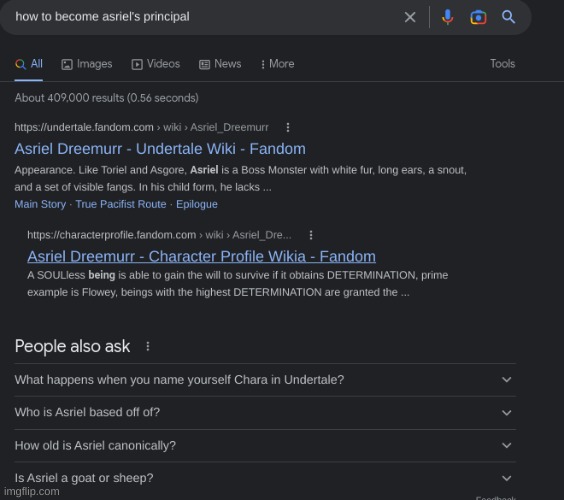Viewport: 564px width, 500px height.
Task: Open Asriel Dreemurr - Character Profile Wikia result
Action: pos(201,256)
